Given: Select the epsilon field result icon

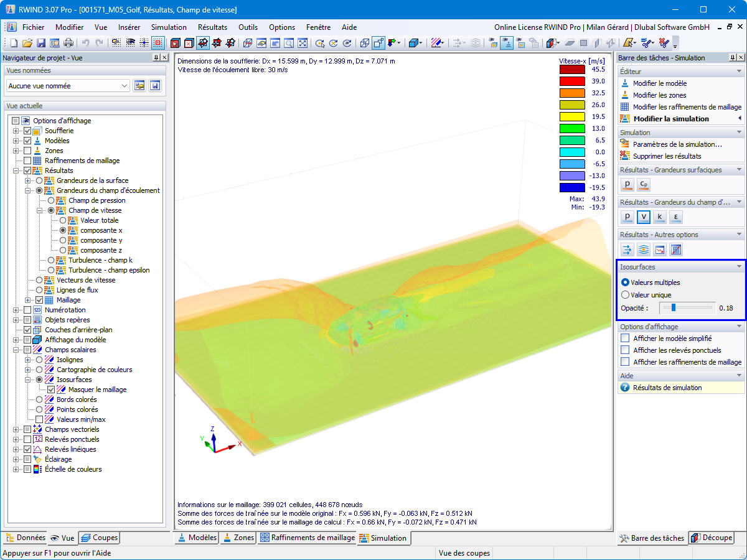Looking at the screenshot, I should coord(676,217).
